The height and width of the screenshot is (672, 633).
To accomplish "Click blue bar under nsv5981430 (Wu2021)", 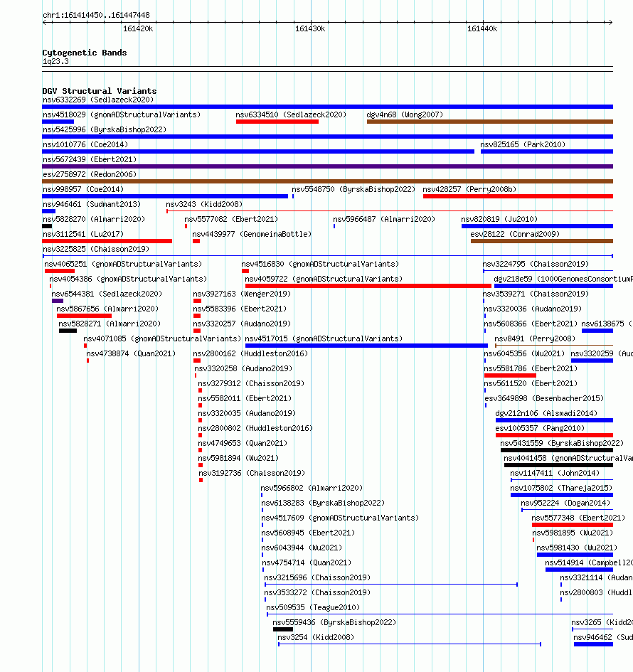I will [575, 555].
